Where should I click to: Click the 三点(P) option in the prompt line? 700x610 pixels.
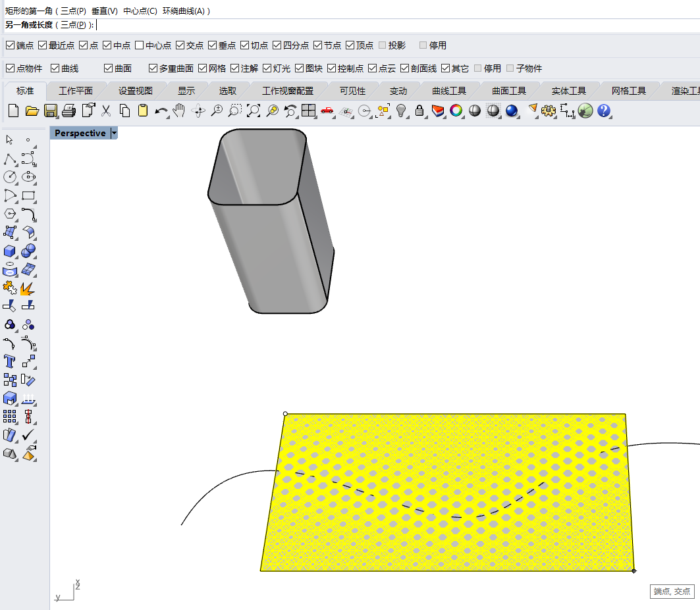73,25
